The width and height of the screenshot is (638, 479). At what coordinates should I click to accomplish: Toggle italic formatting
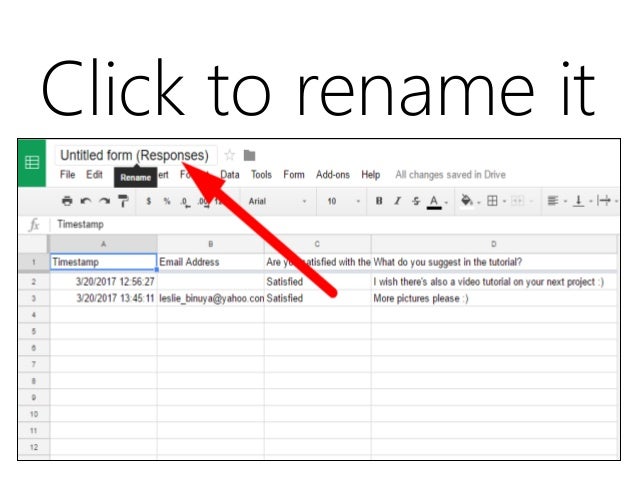pyautogui.click(x=398, y=201)
